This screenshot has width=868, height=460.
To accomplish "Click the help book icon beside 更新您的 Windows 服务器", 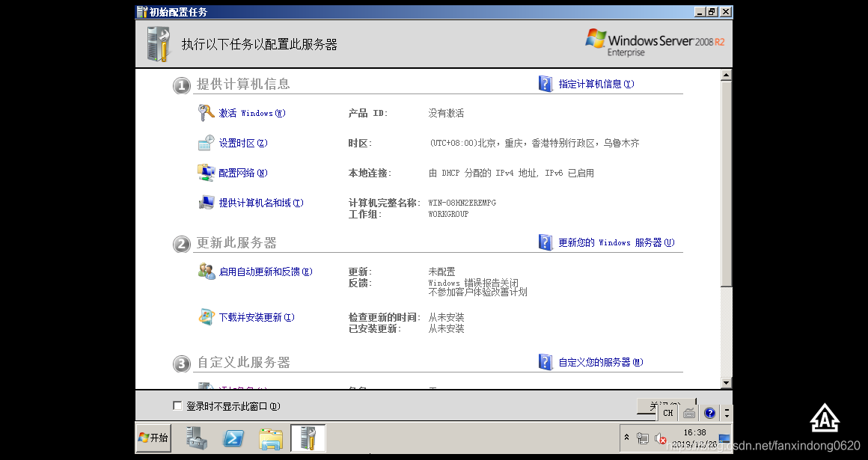I will [545, 242].
